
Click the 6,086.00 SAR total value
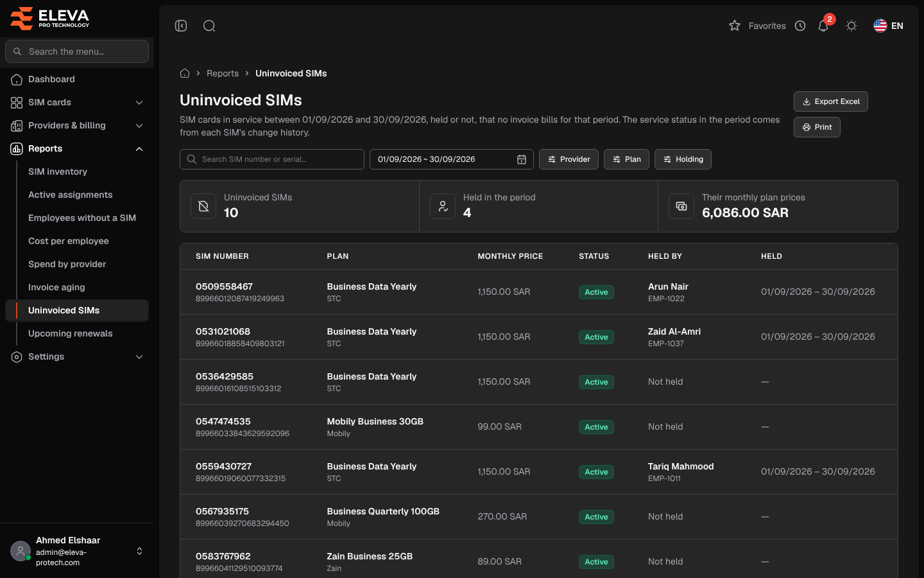[x=745, y=213]
